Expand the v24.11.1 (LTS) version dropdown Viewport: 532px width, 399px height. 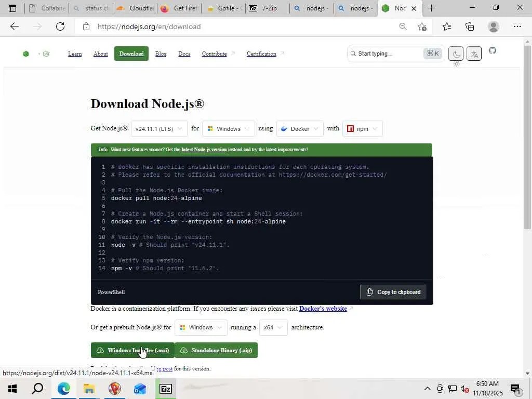pos(159,129)
